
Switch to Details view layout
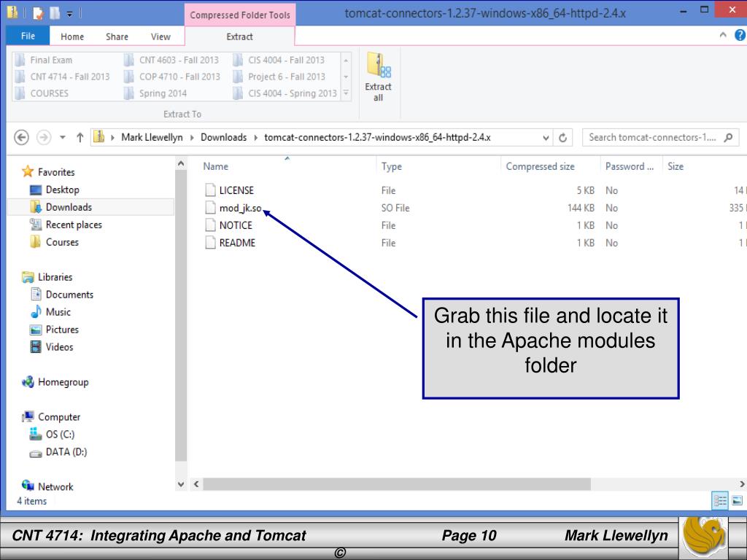[719, 500]
